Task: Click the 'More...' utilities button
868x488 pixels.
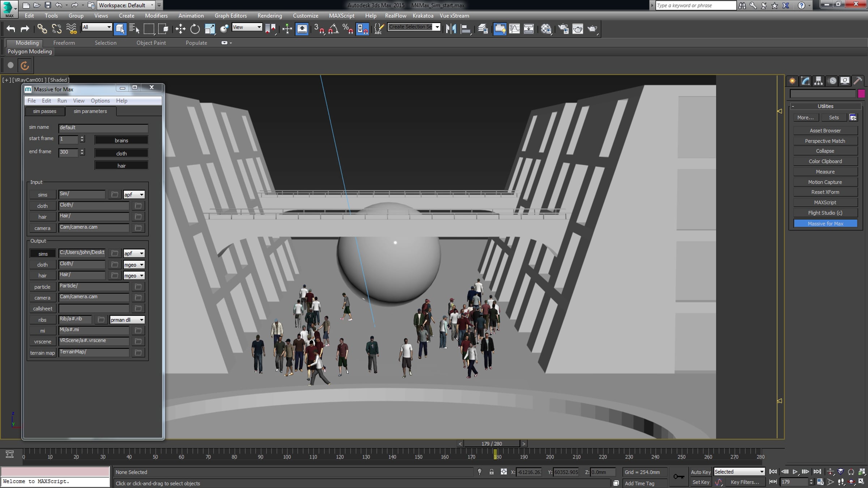Action: [x=805, y=117]
